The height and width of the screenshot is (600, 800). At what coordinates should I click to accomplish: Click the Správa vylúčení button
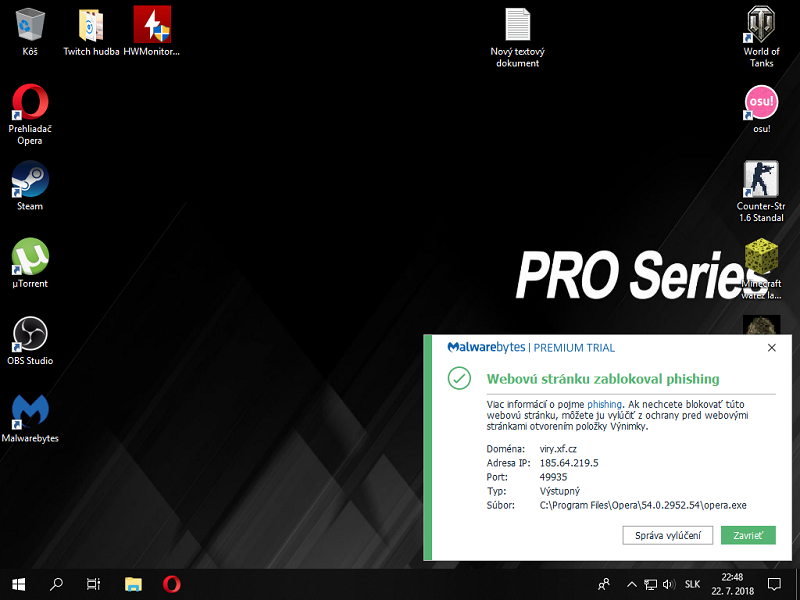coord(667,535)
